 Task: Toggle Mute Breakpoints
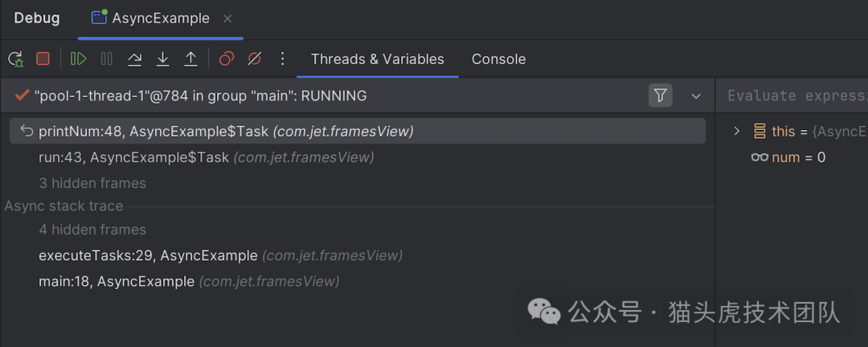[x=255, y=59]
